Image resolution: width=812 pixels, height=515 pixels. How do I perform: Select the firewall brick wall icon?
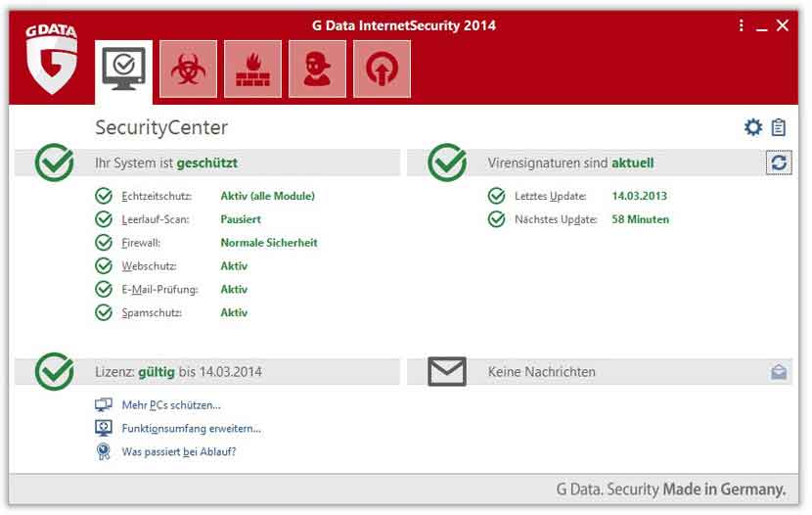252,70
